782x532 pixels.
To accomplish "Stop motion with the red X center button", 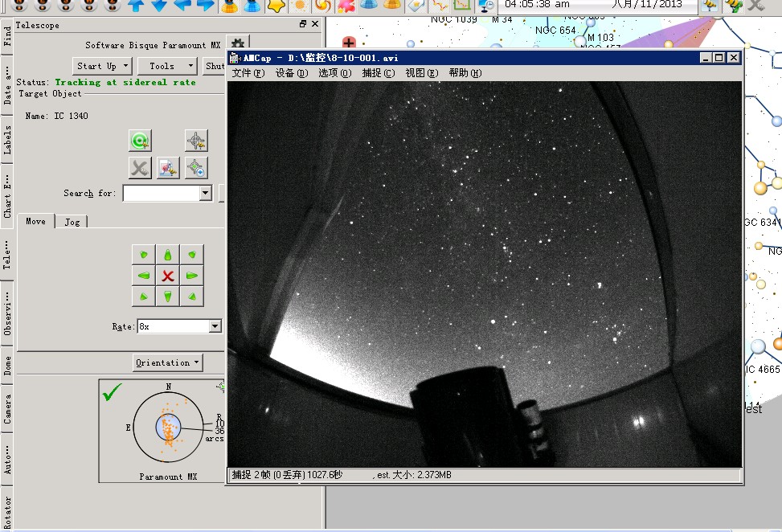I will pos(168,275).
